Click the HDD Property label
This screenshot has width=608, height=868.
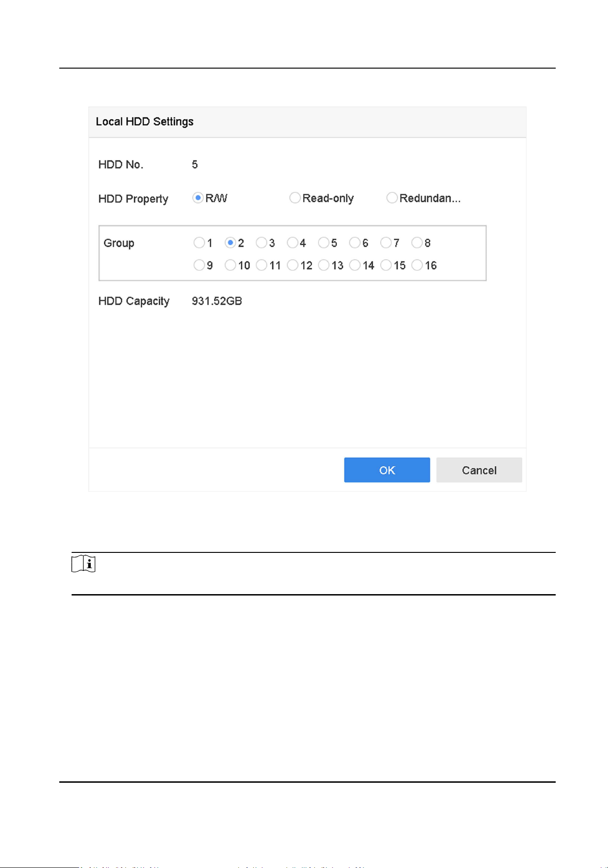133,199
